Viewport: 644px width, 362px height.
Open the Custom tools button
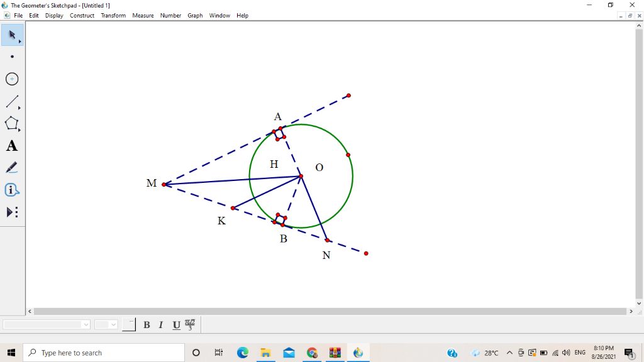click(13, 212)
